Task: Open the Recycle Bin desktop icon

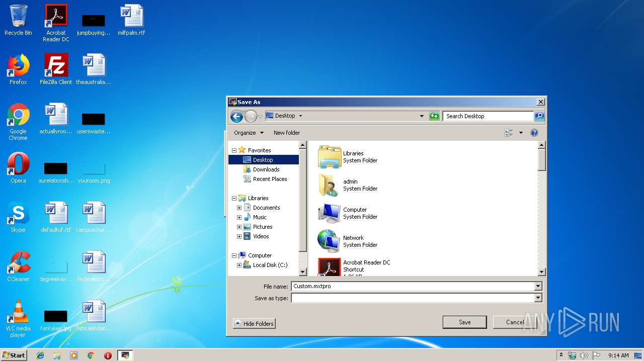Action: [18, 21]
